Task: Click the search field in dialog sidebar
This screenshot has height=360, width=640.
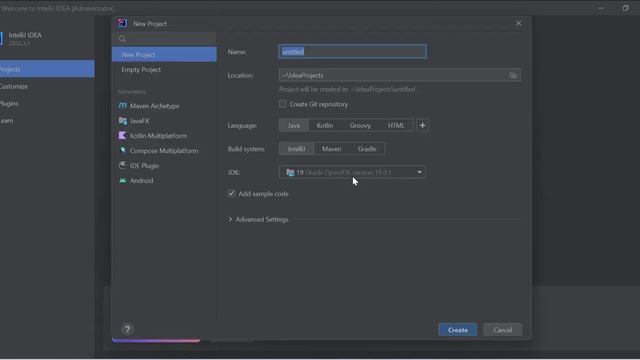Action: [164, 39]
